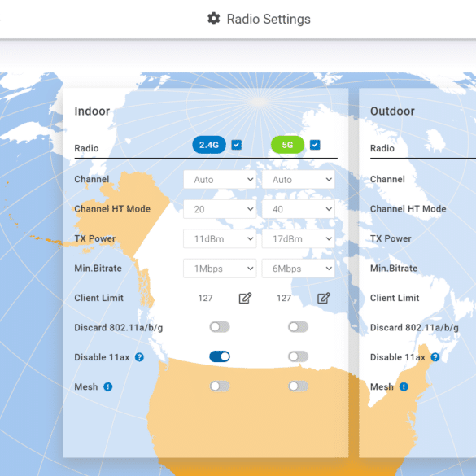Open Indoor 2.4G Channel dropdown
The width and height of the screenshot is (476, 476).
pos(220,179)
